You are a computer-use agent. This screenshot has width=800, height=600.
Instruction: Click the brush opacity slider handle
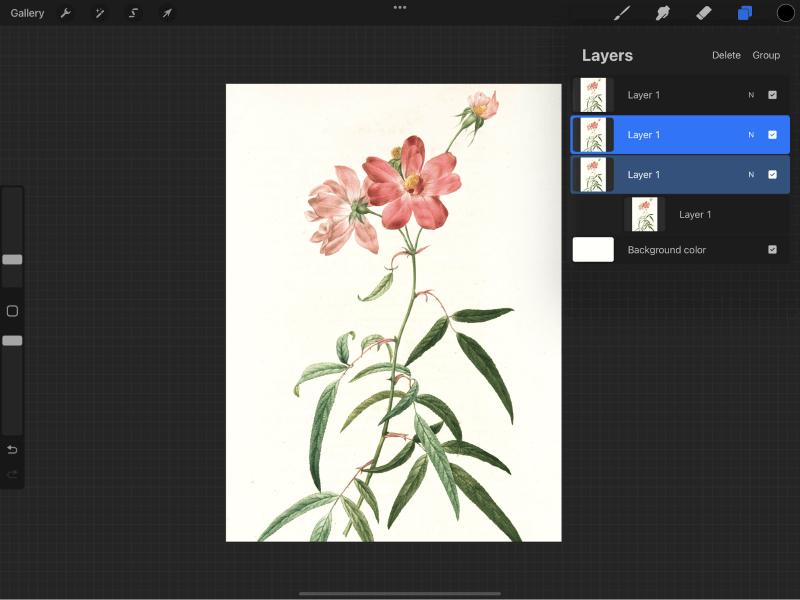coord(12,341)
